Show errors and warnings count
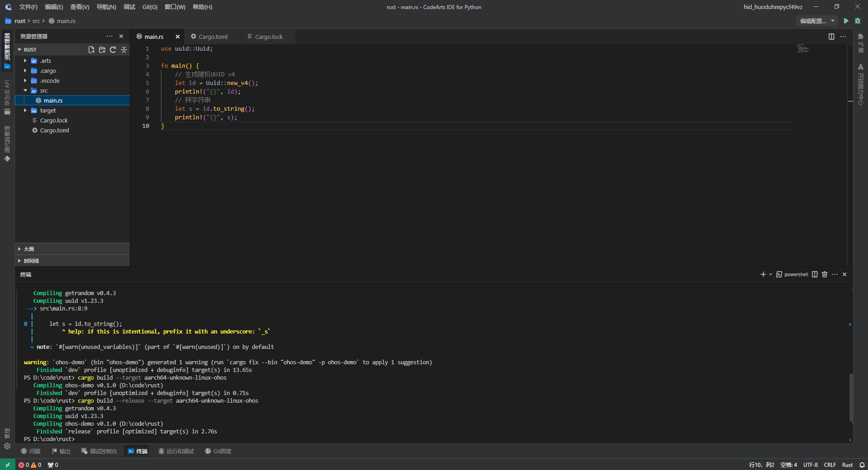Viewport: 868px width, 470px height. [x=30, y=465]
